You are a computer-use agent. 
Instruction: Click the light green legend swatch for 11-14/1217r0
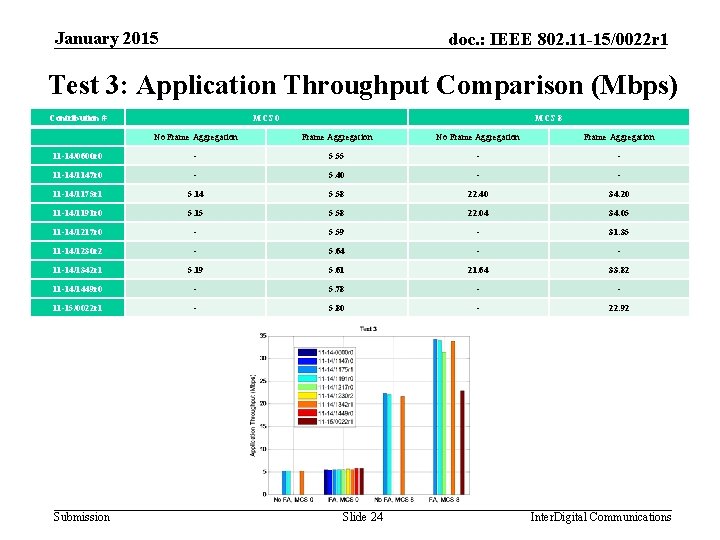[x=307, y=387]
